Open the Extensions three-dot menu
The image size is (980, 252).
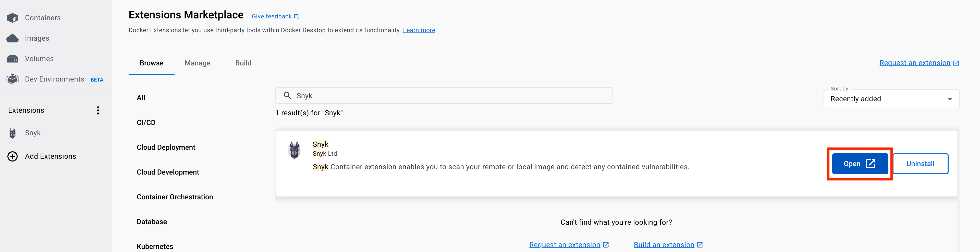98,111
